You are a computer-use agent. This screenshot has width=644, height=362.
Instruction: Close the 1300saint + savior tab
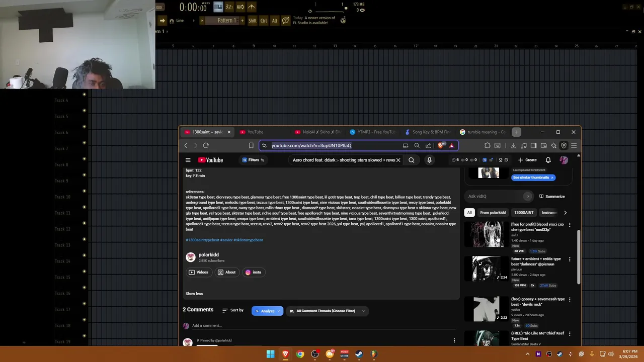pos(229,132)
